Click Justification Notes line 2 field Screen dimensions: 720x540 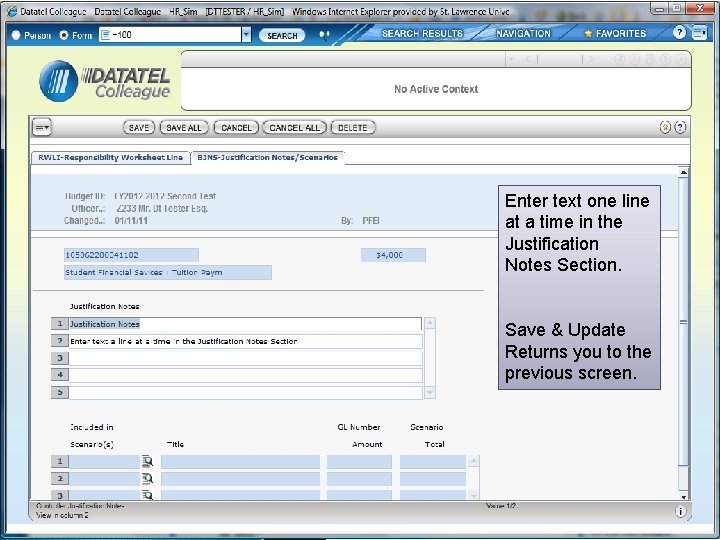point(245,341)
